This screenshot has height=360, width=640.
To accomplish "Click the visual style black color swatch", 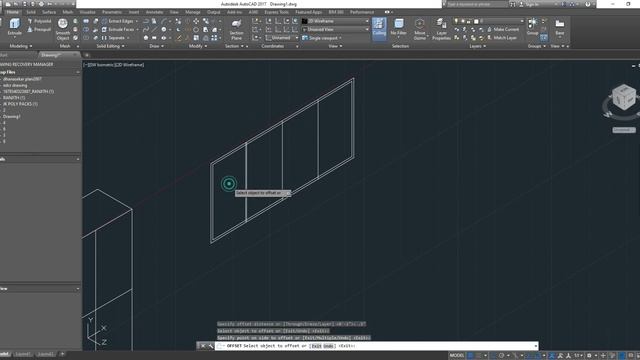I will pyautogui.click(x=304, y=21).
